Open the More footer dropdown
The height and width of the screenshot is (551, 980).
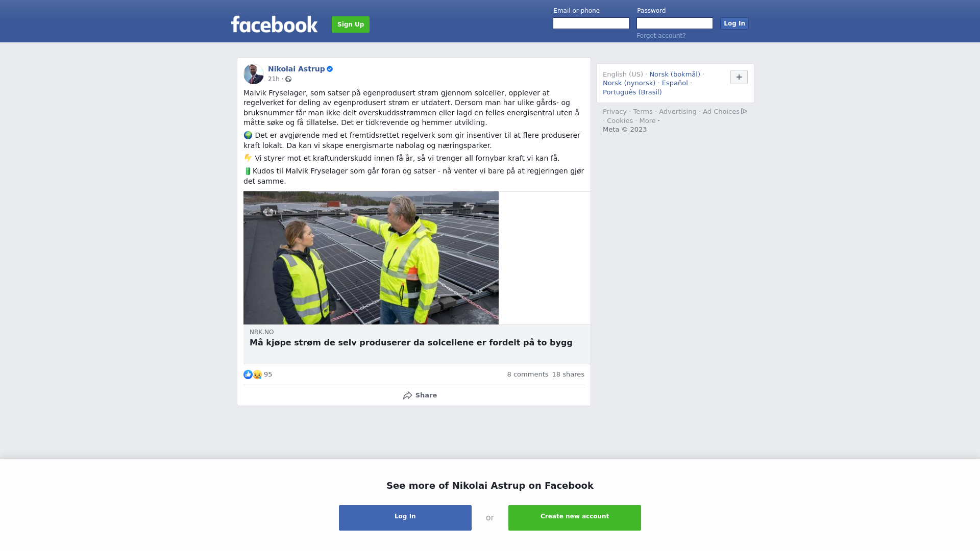pyautogui.click(x=649, y=121)
